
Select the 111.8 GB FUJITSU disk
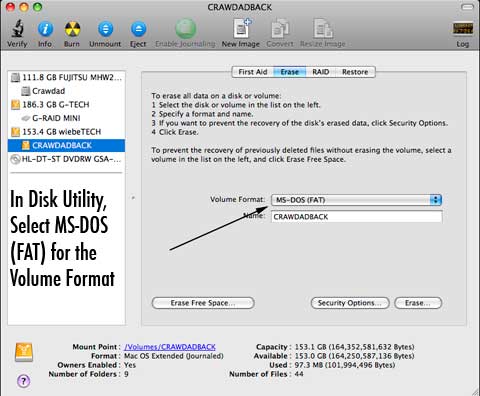(x=66, y=77)
